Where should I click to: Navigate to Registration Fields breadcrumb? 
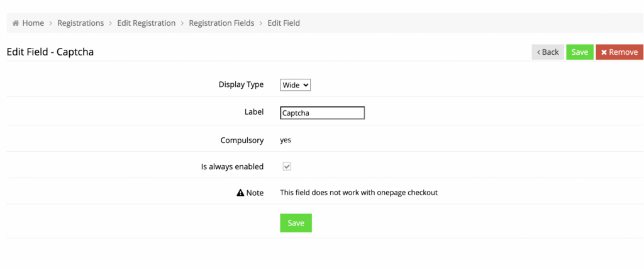pyautogui.click(x=221, y=23)
